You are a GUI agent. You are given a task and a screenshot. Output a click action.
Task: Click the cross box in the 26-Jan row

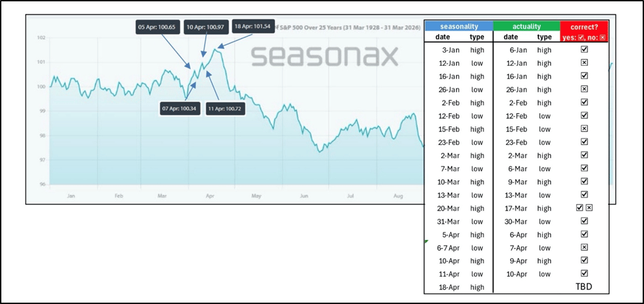click(585, 89)
